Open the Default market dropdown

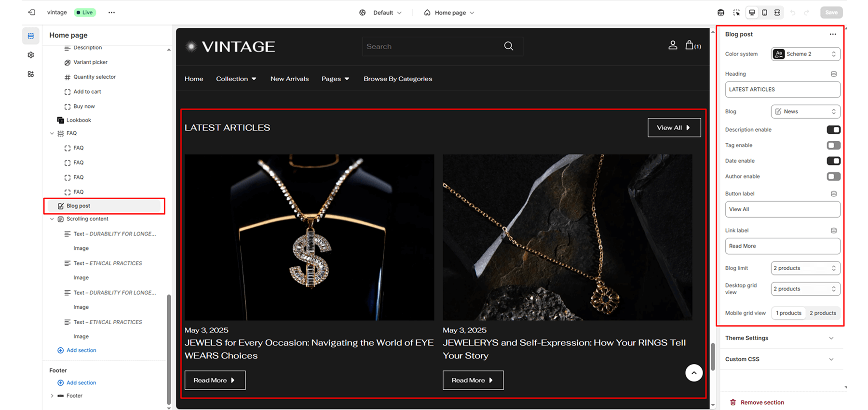point(380,13)
